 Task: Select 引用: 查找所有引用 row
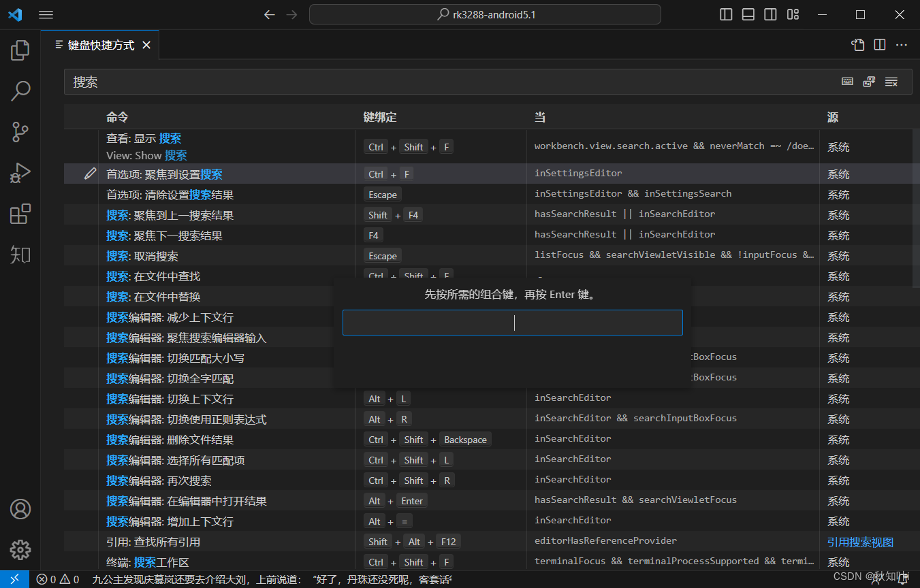click(488, 541)
